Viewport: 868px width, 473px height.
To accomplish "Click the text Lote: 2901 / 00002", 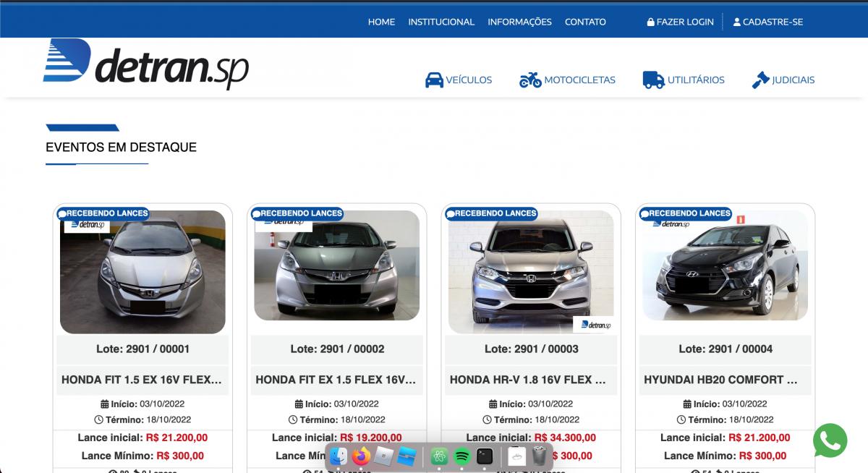I will click(337, 349).
